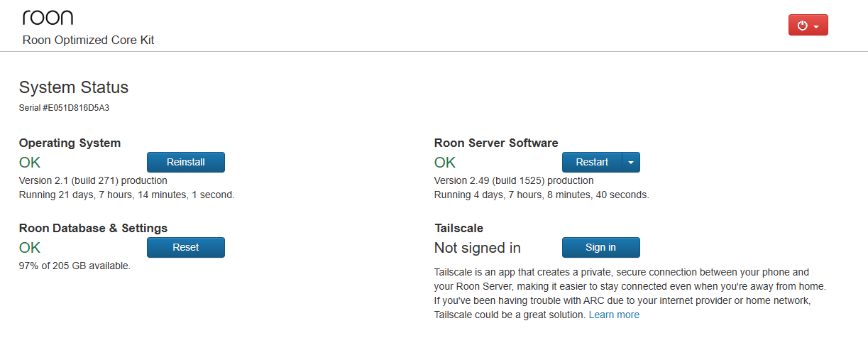
Task: Click Version 2.1 (build 271) production text
Action: point(93,180)
